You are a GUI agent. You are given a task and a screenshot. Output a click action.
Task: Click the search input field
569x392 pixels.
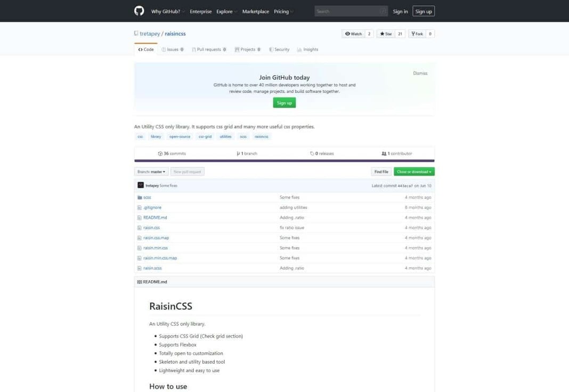point(350,11)
